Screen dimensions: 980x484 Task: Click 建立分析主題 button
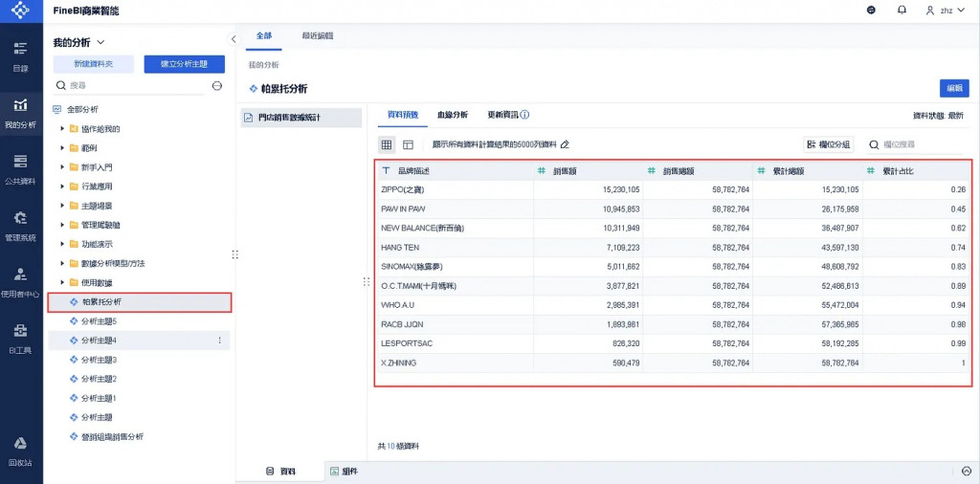pyautogui.click(x=185, y=64)
